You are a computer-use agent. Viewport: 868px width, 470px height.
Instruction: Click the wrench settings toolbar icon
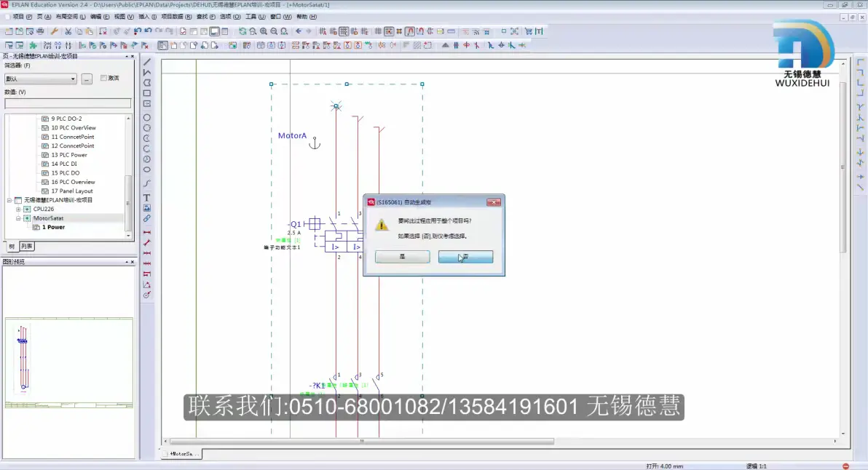[54, 31]
